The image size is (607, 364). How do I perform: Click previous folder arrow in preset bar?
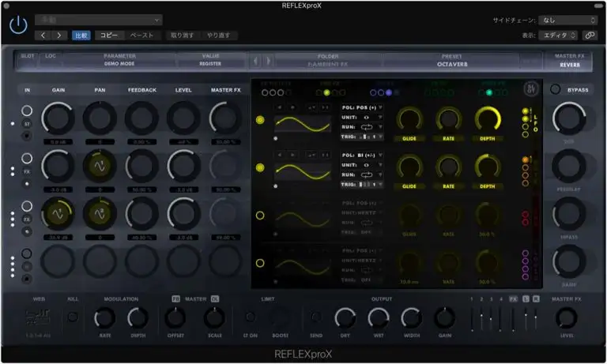click(x=255, y=61)
